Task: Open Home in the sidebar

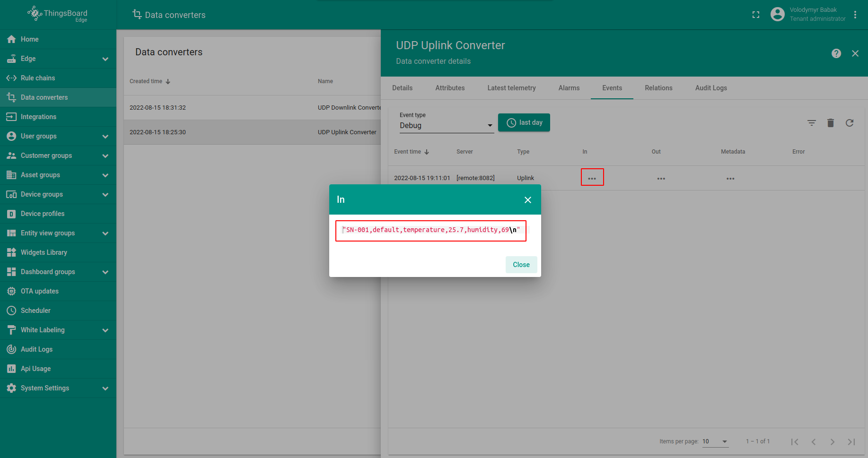Action: pos(58,39)
